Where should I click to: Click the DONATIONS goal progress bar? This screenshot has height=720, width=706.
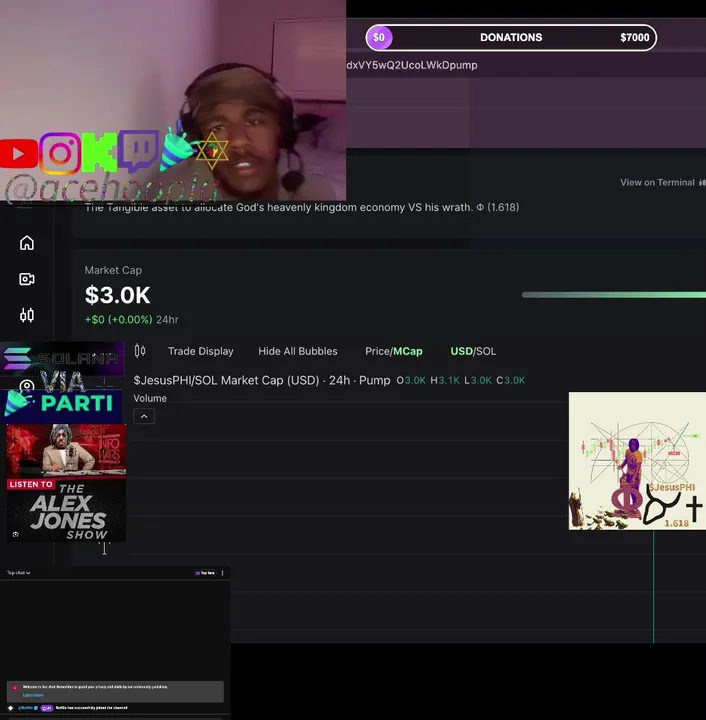[x=511, y=37]
